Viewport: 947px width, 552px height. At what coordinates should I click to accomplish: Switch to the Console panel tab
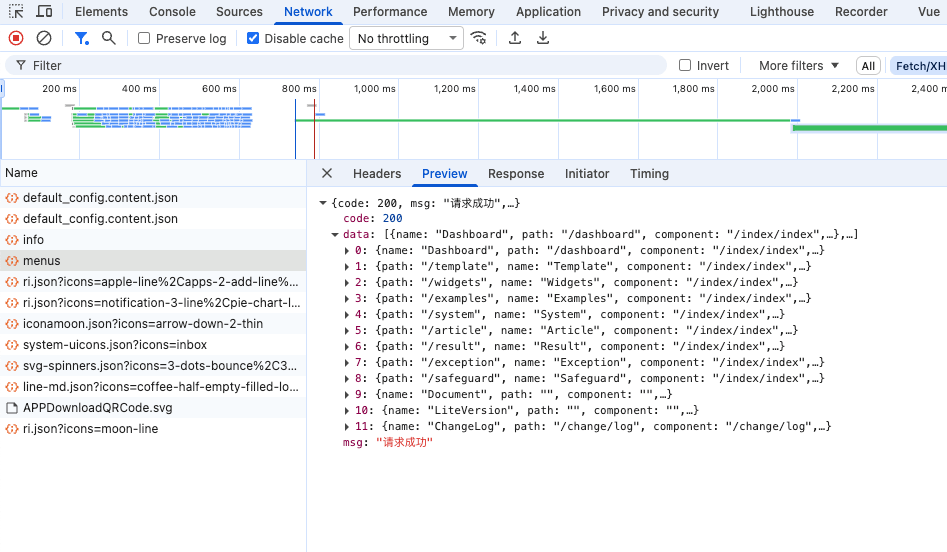tap(172, 12)
